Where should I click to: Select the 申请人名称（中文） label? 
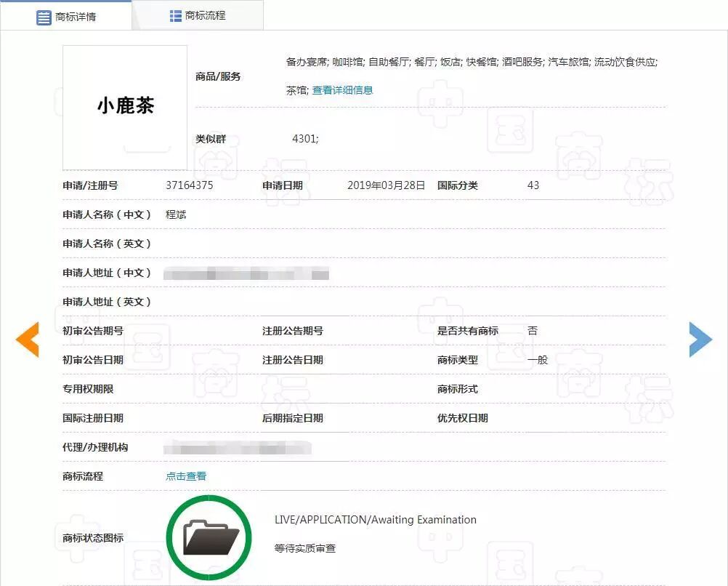click(x=107, y=214)
